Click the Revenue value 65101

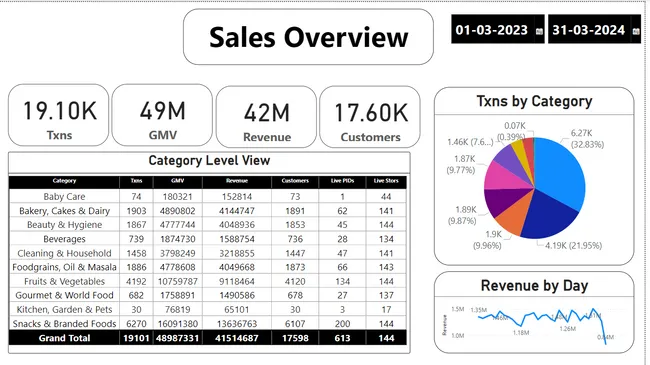(x=237, y=309)
